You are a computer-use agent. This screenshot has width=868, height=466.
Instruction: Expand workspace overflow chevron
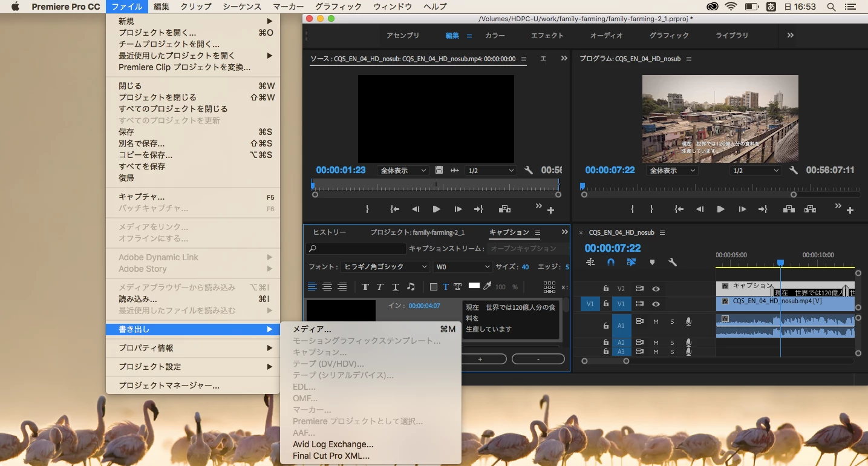pos(790,36)
